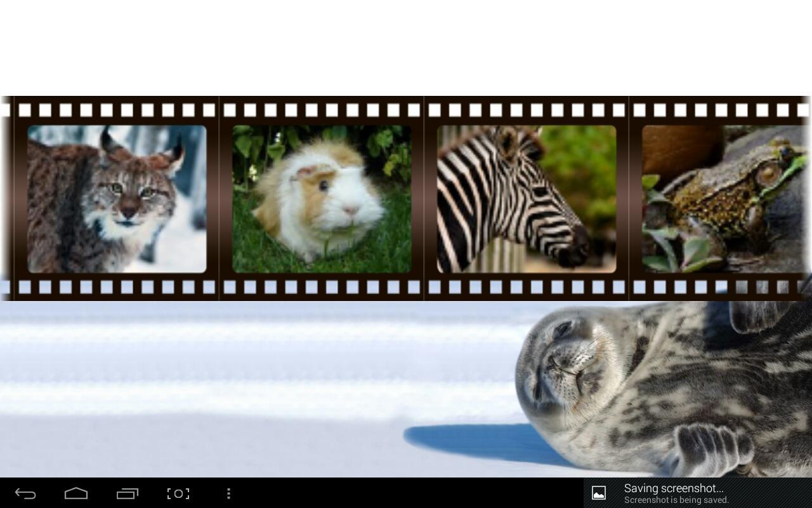Open the guinea pig photo frame
The height and width of the screenshot is (508, 812).
click(x=322, y=198)
